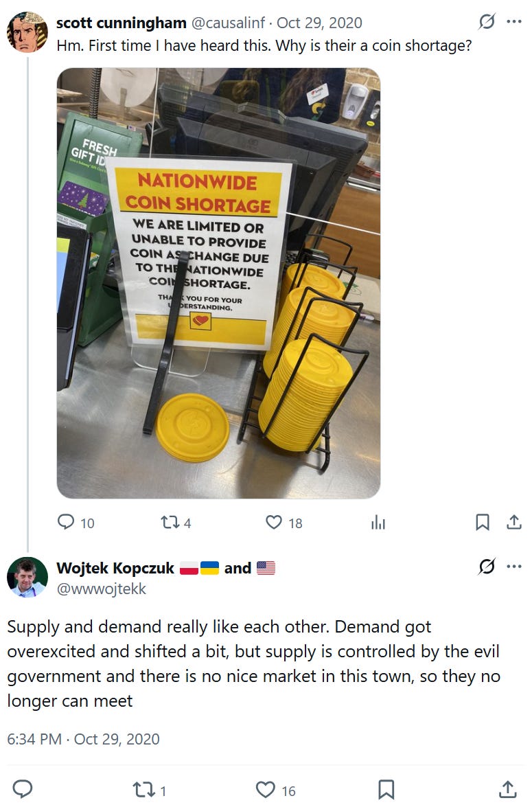Open the 6:34 PM Oct 29, 2020 timestamp
This screenshot has width=532, height=807.
tap(83, 739)
